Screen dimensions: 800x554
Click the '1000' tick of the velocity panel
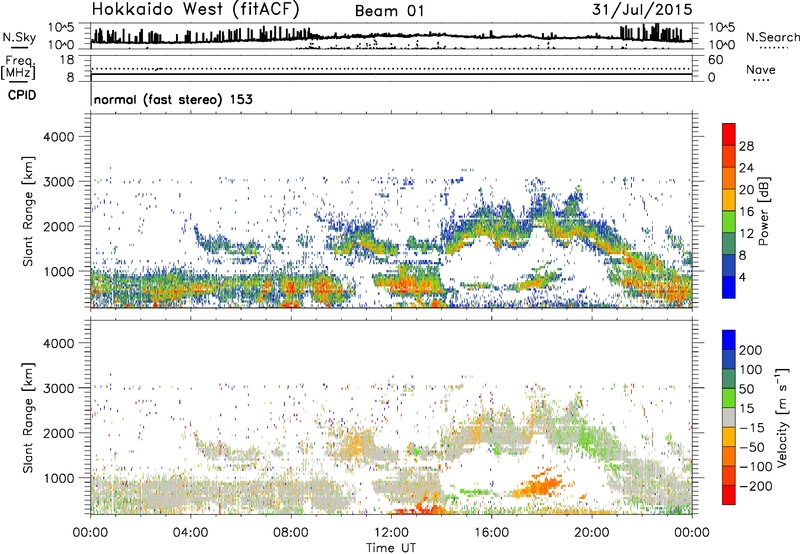[x=58, y=478]
